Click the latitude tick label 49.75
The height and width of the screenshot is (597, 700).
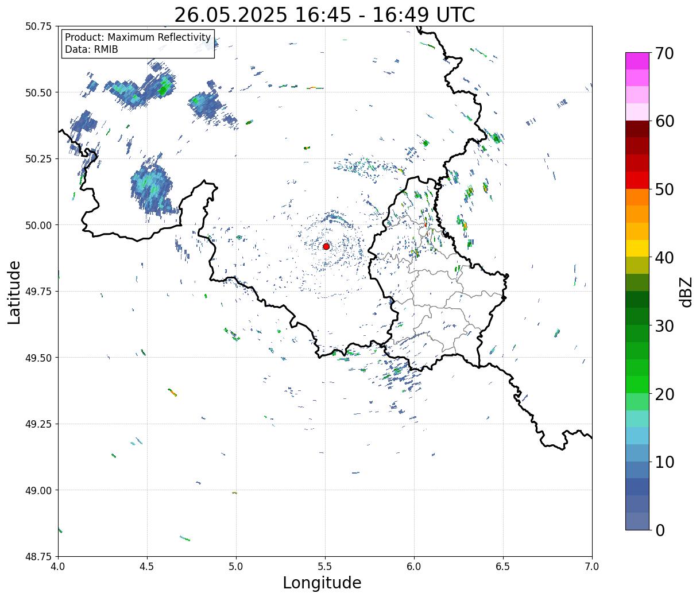(38, 292)
